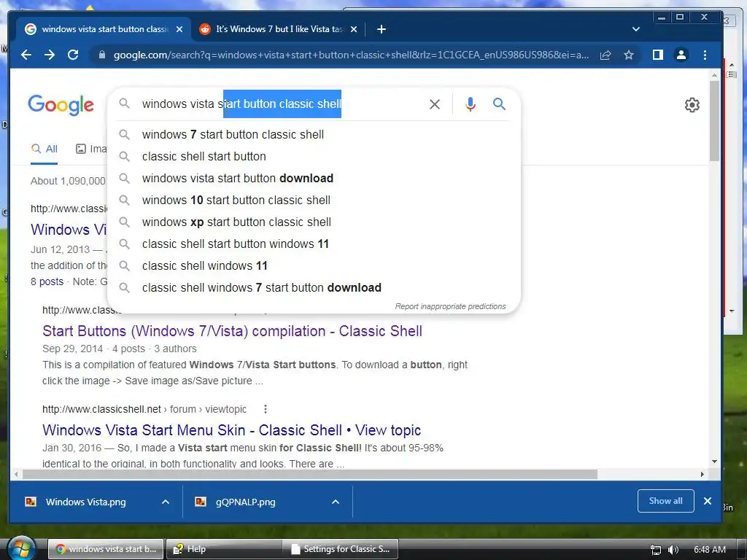Screen dimensions: 747x560
Task: Open the Windows Start orb
Action: [21, 548]
